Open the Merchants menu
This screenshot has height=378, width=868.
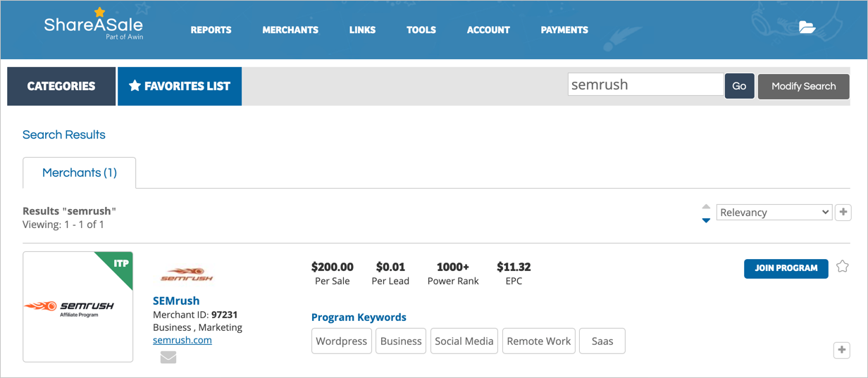click(290, 30)
